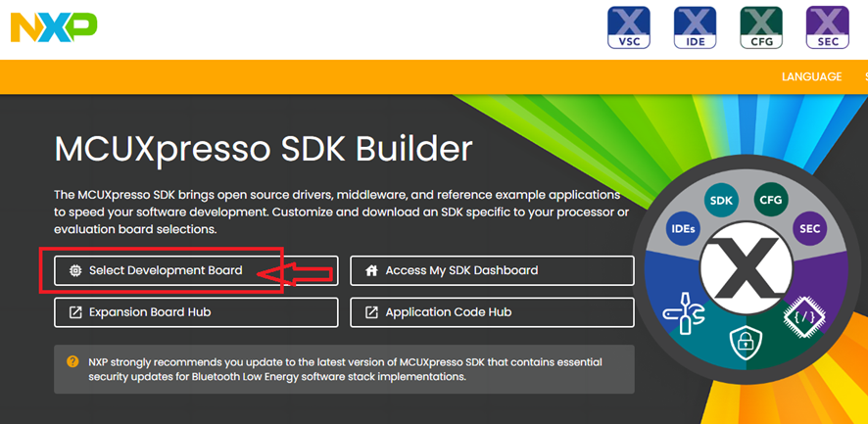This screenshot has height=424, width=868.
Task: Click the SDK description paragraph
Action: tap(342, 212)
